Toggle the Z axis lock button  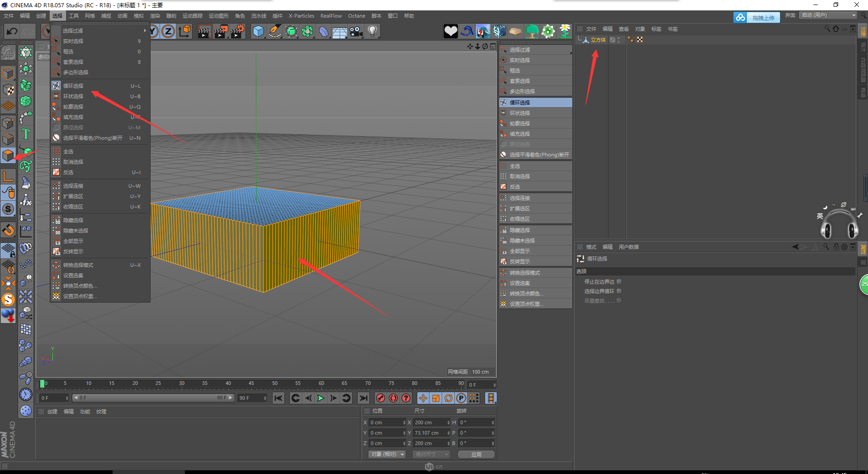pos(168,31)
